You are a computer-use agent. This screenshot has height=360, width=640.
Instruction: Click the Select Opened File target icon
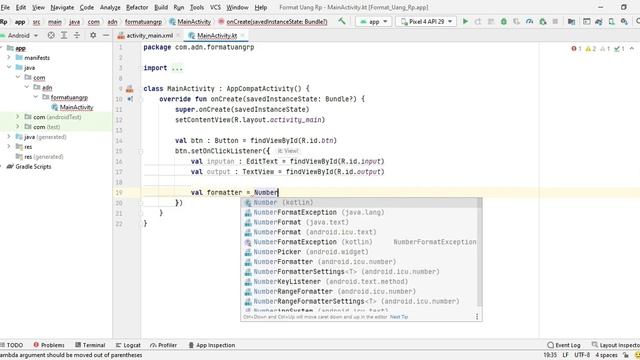coord(51,36)
